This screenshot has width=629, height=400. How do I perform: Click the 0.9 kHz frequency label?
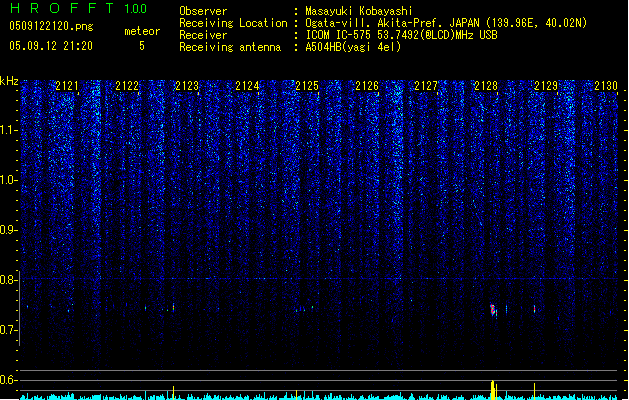click(x=8, y=230)
